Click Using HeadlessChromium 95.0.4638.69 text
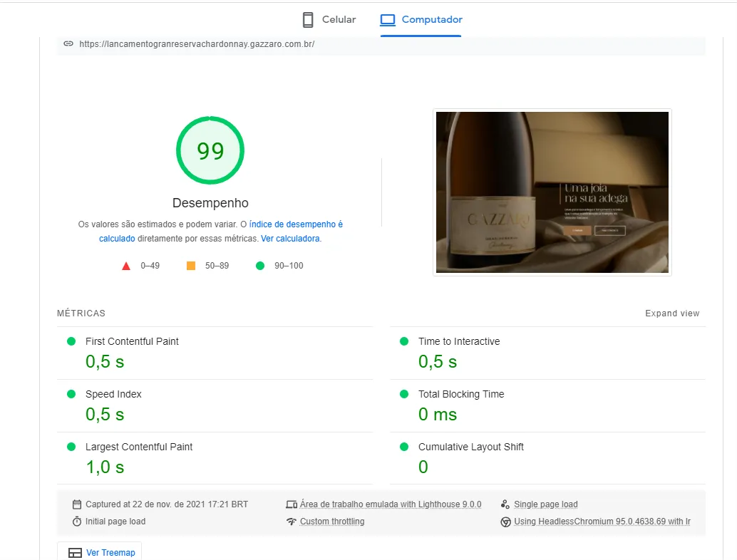The width and height of the screenshot is (737, 560). coord(602,522)
